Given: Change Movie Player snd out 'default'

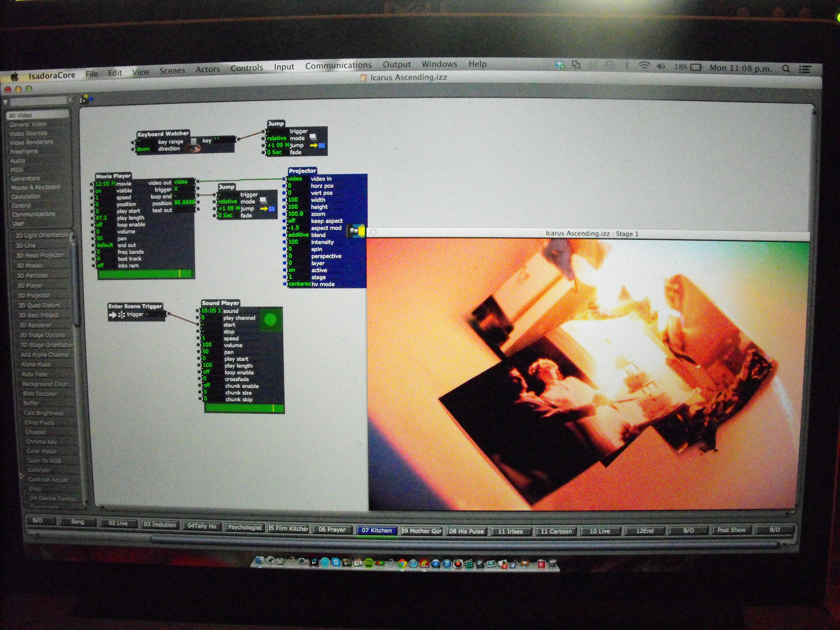Looking at the screenshot, I should point(105,245).
